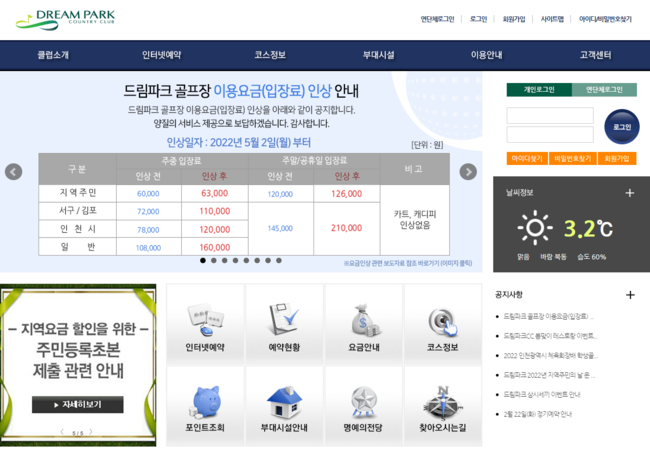Open notice 드림파크 2022년 지역주민의 날

coord(549,375)
